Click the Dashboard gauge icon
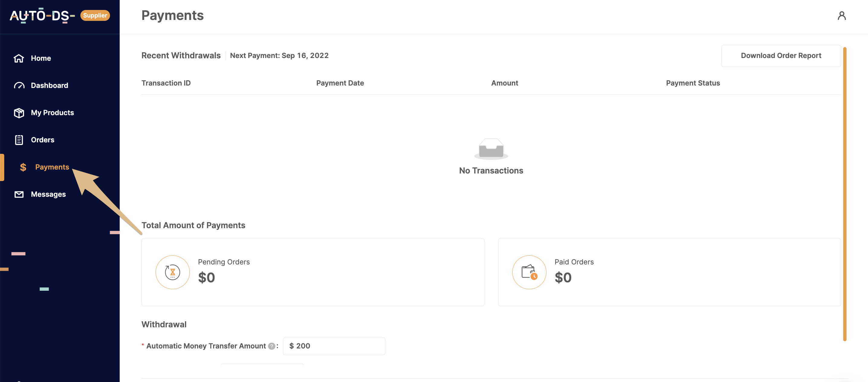Screen dimensions: 868x382 pos(19,86)
